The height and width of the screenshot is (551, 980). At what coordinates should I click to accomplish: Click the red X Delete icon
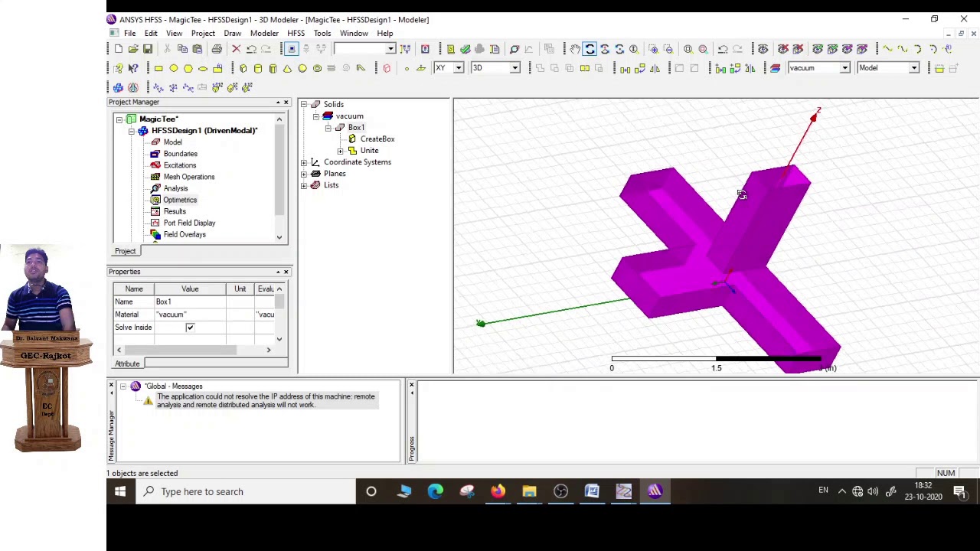coord(236,49)
